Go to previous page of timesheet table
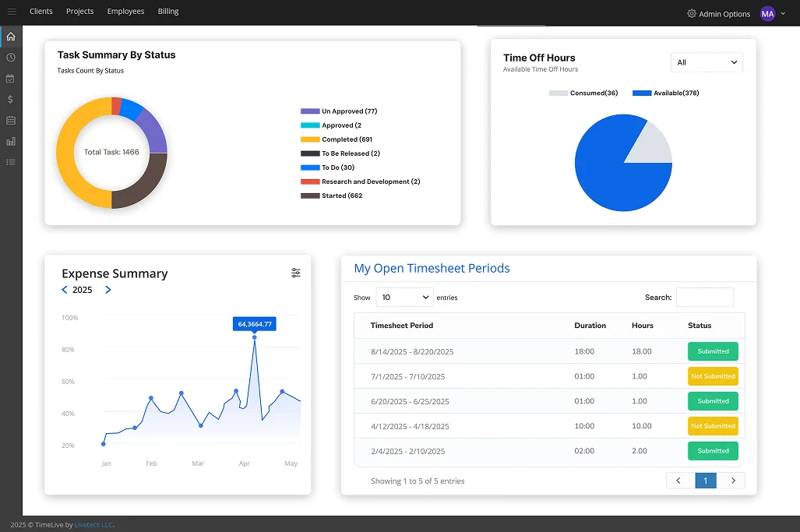 (680, 481)
